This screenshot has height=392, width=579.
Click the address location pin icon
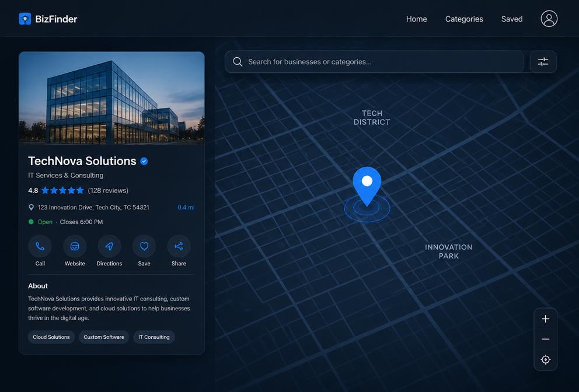click(31, 208)
